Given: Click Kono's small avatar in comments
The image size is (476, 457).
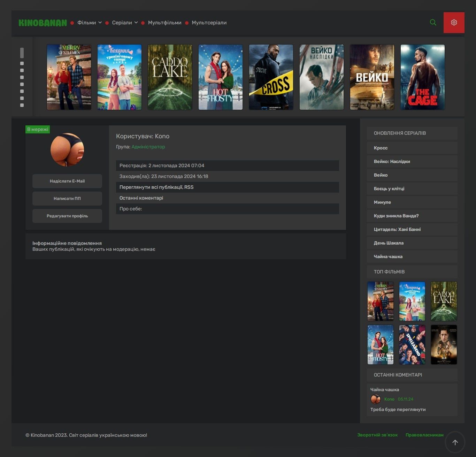Looking at the screenshot, I should [375, 399].
